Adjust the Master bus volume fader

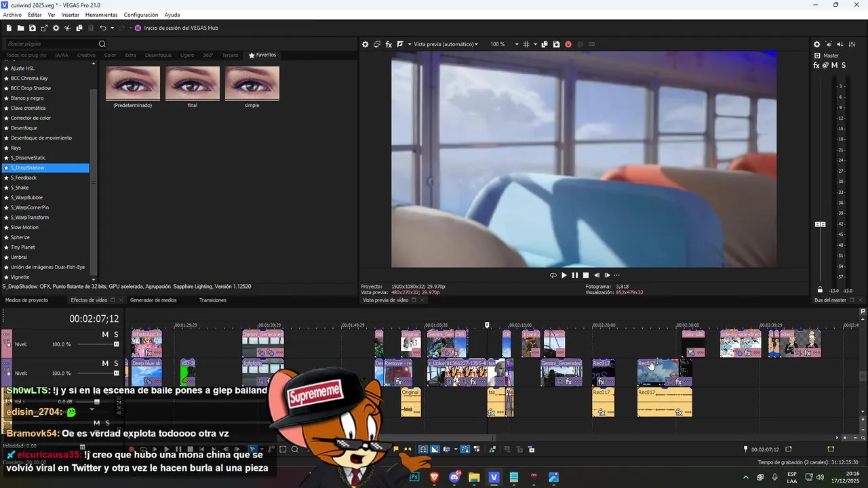[x=820, y=224]
